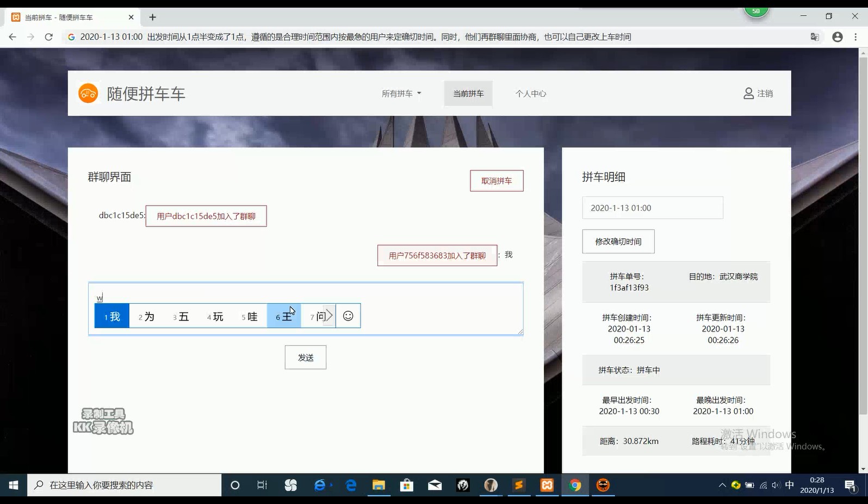The image size is (868, 504).
Task: Open Task View on taskbar
Action: point(262,485)
